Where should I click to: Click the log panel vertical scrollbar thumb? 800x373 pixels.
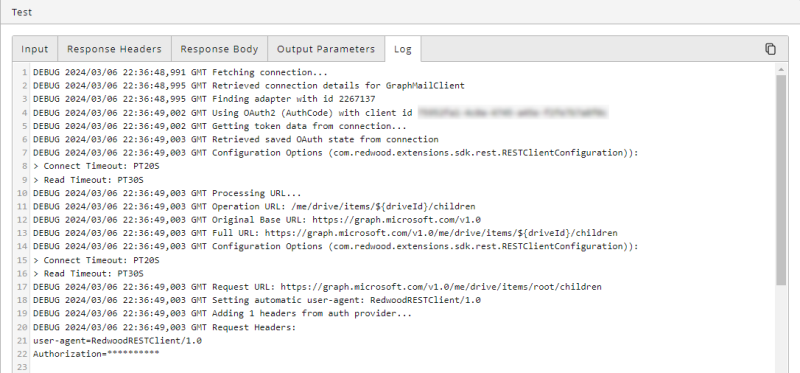click(781, 180)
